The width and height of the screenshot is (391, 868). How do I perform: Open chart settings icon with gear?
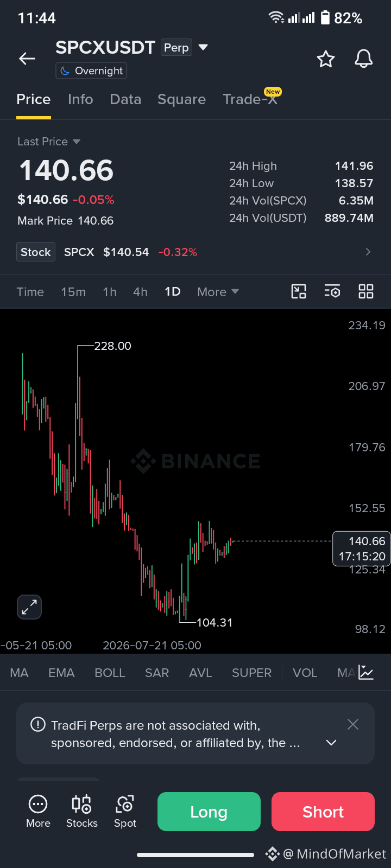click(x=332, y=291)
